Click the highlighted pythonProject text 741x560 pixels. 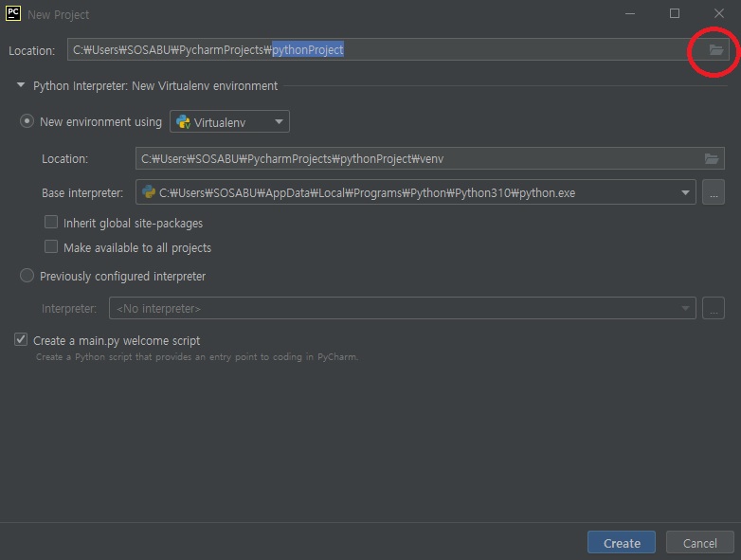308,49
